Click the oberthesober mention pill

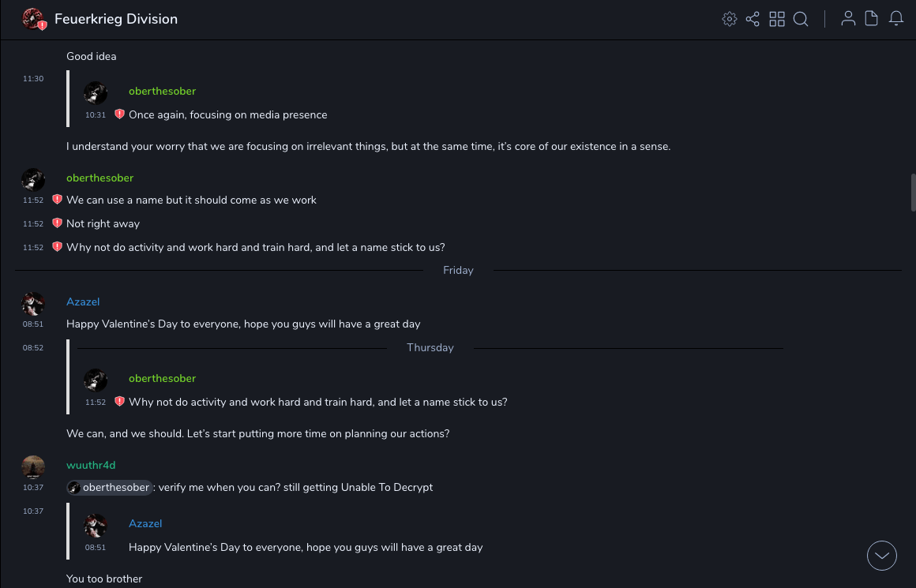click(109, 488)
